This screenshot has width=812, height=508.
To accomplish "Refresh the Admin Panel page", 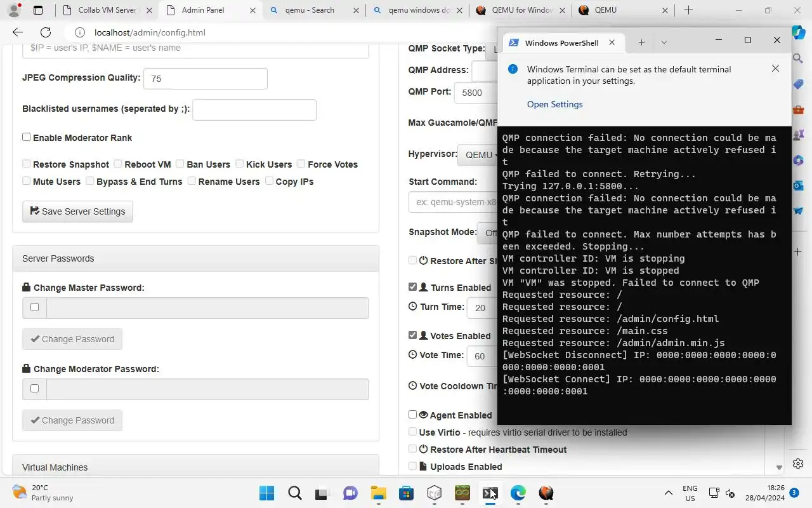I will (x=46, y=32).
